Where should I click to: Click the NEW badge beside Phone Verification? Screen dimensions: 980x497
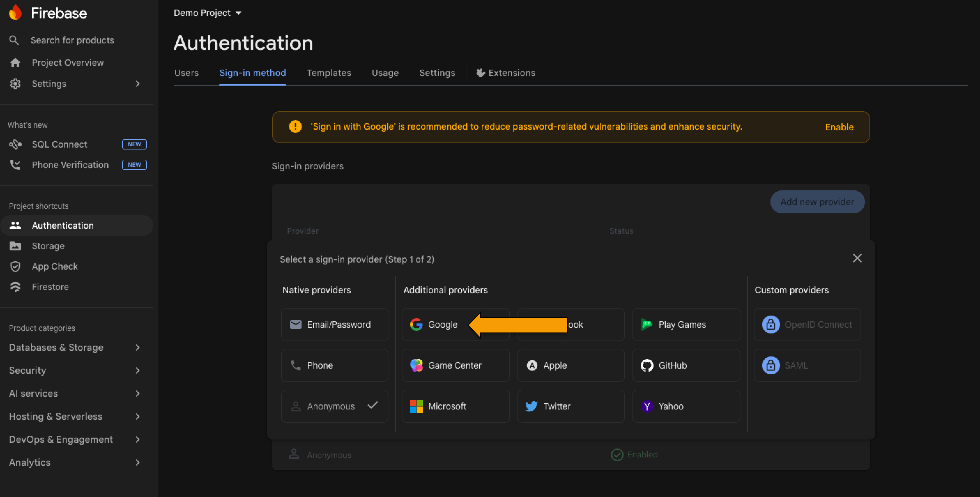tap(134, 165)
